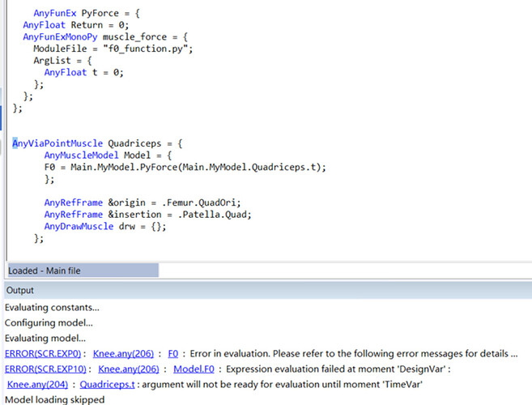Image resolution: width=532 pixels, height=405 pixels.
Task: Follow the F0 link in output
Action: point(173,354)
